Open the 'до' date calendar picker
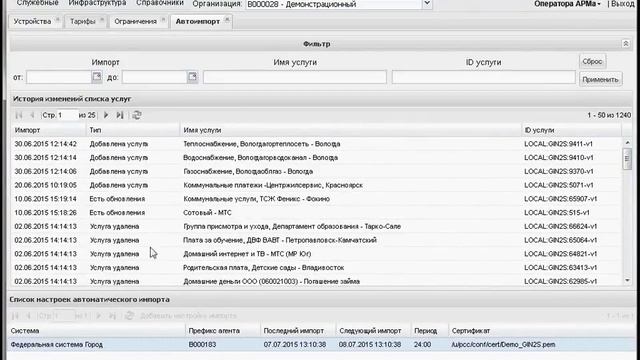The width and height of the screenshot is (640, 360). [192, 77]
